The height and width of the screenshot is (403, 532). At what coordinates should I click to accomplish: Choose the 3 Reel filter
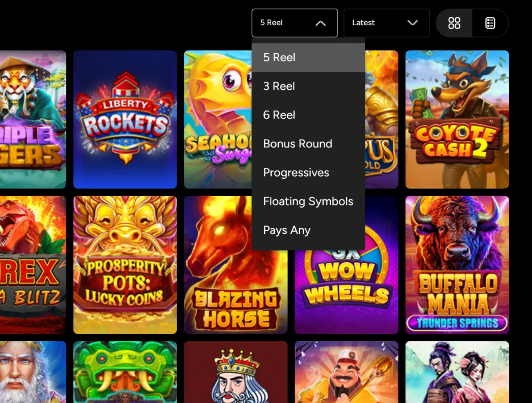(308, 86)
